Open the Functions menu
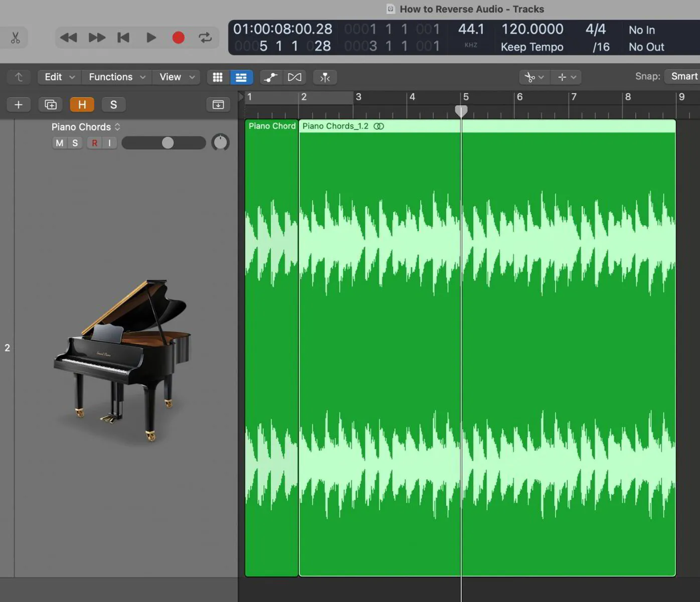This screenshot has width=700, height=602. (x=115, y=77)
